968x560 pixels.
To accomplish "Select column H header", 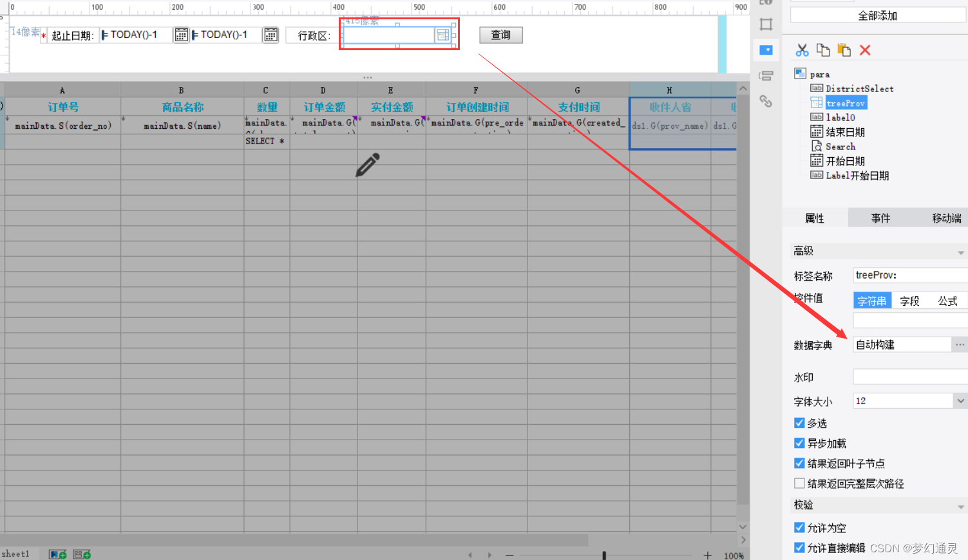I will [670, 90].
